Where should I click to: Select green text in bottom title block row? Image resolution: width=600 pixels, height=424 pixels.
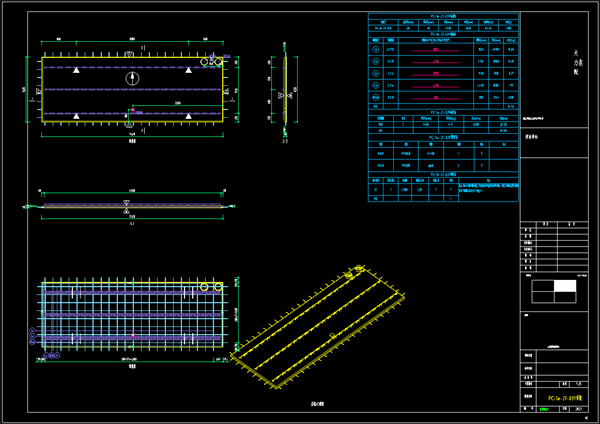[544, 409]
